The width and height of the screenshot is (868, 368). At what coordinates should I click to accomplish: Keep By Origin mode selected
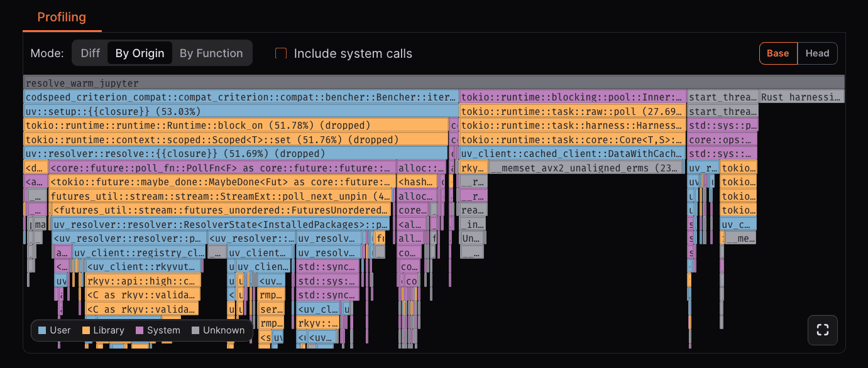coord(140,53)
